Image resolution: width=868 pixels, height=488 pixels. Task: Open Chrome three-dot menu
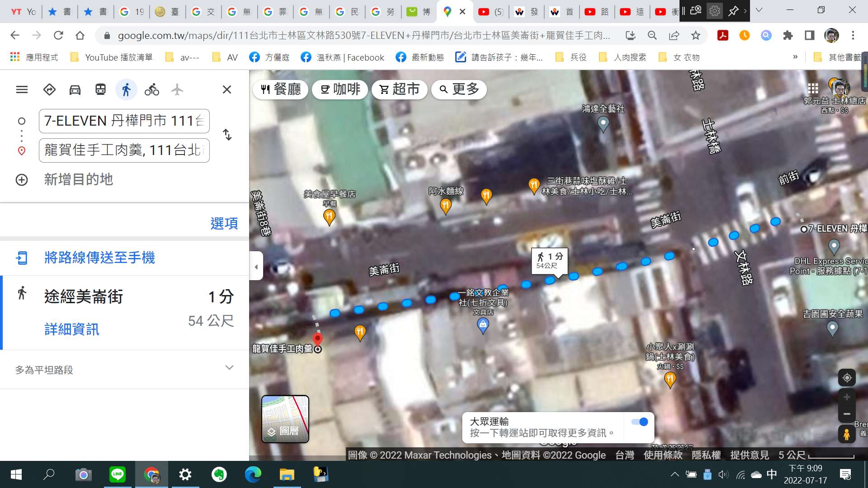853,35
